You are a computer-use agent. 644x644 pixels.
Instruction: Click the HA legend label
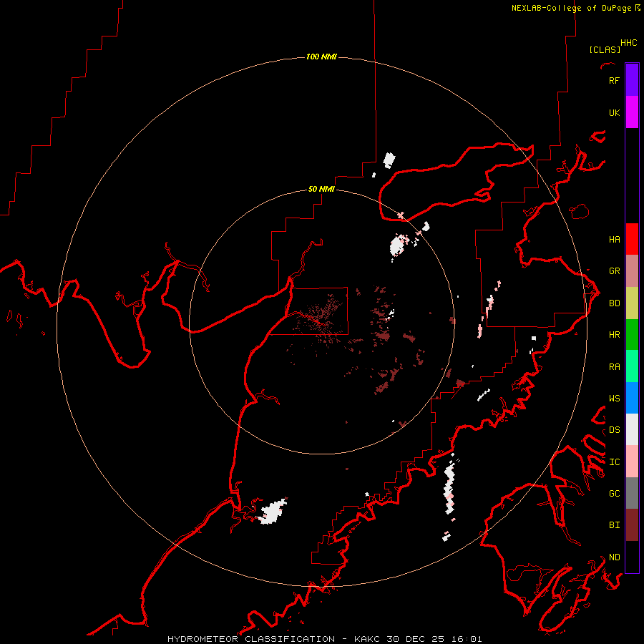tap(614, 240)
